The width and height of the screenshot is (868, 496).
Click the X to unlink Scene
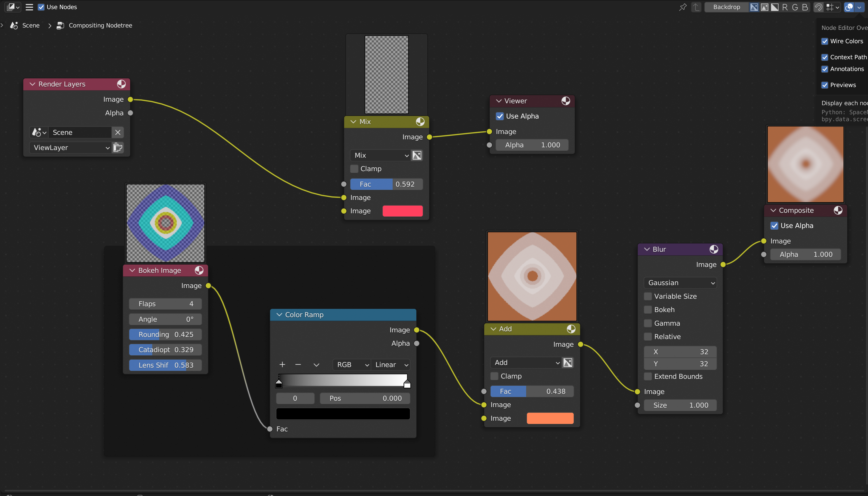(118, 132)
